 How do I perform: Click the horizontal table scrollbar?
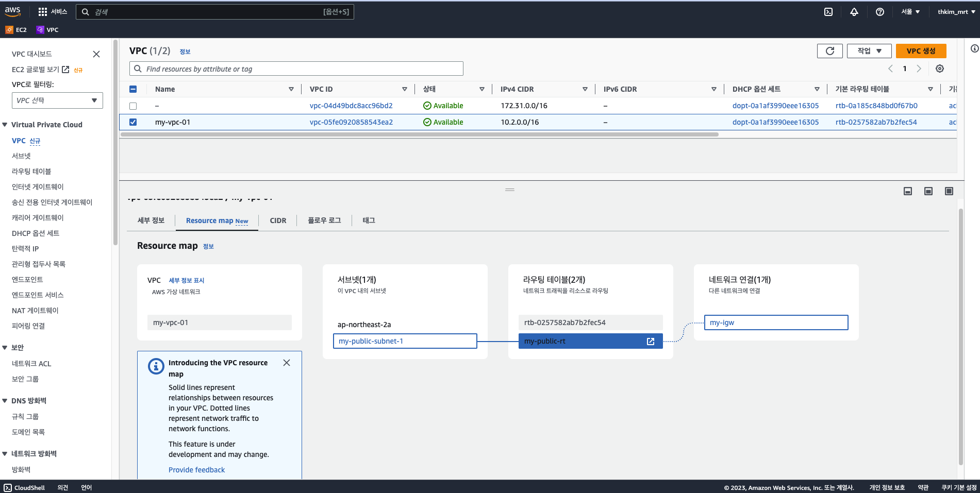coord(419,134)
